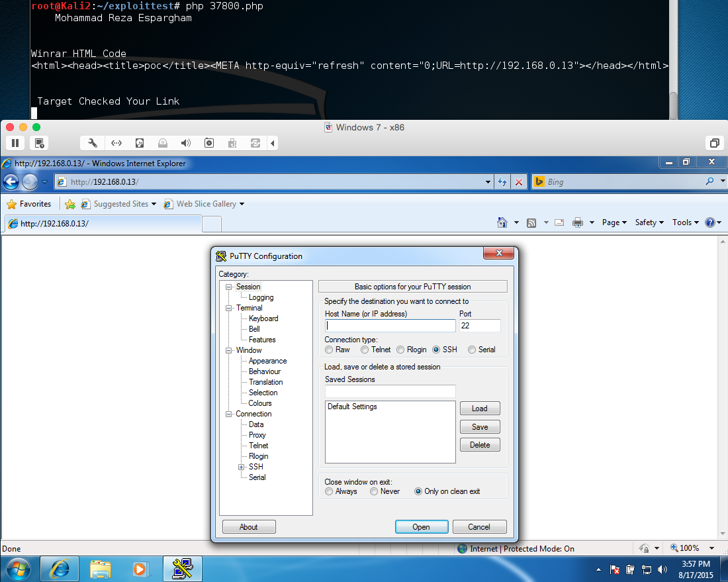Click the sharing sync icon in VM toolbar

click(x=255, y=143)
